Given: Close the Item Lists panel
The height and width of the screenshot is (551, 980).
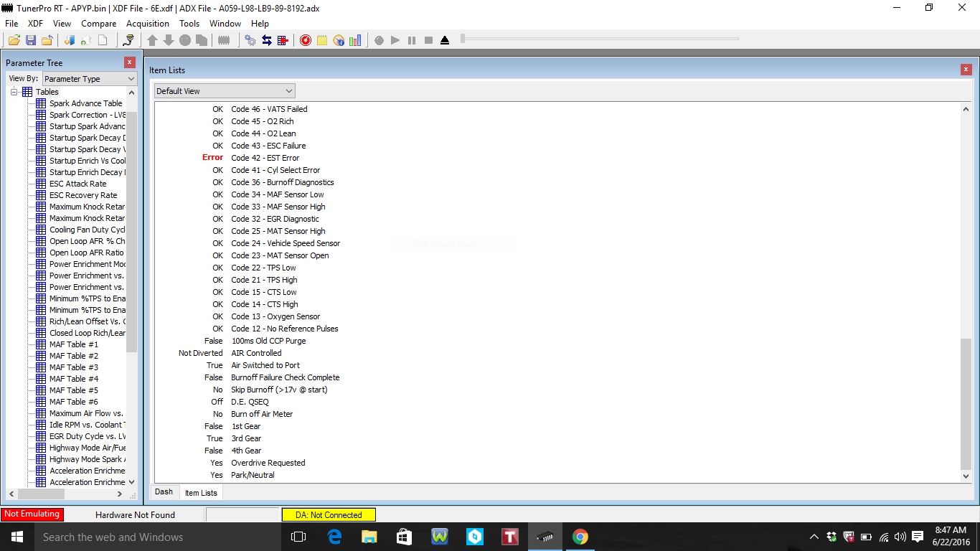Looking at the screenshot, I should pos(966,70).
